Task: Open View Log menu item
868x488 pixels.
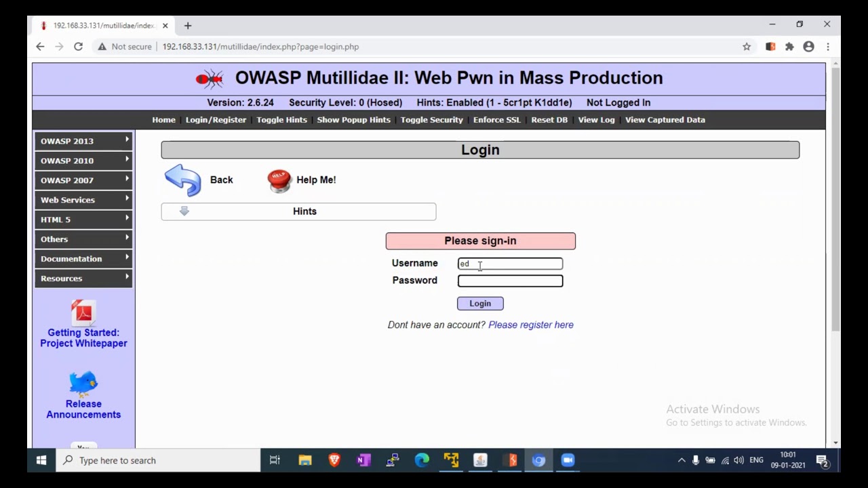Action: tap(596, 120)
